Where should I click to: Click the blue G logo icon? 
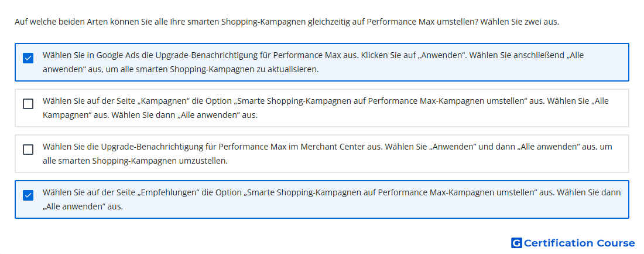click(x=516, y=243)
